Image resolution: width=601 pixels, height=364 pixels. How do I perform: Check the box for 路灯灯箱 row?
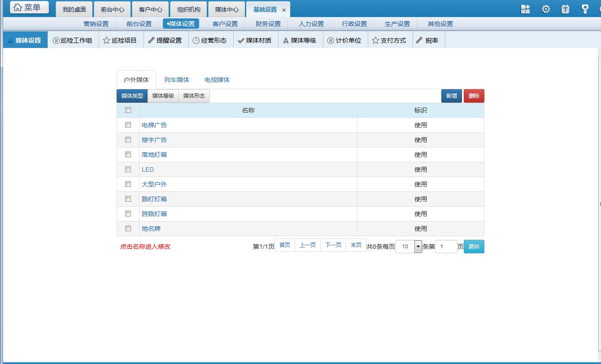tap(128, 199)
